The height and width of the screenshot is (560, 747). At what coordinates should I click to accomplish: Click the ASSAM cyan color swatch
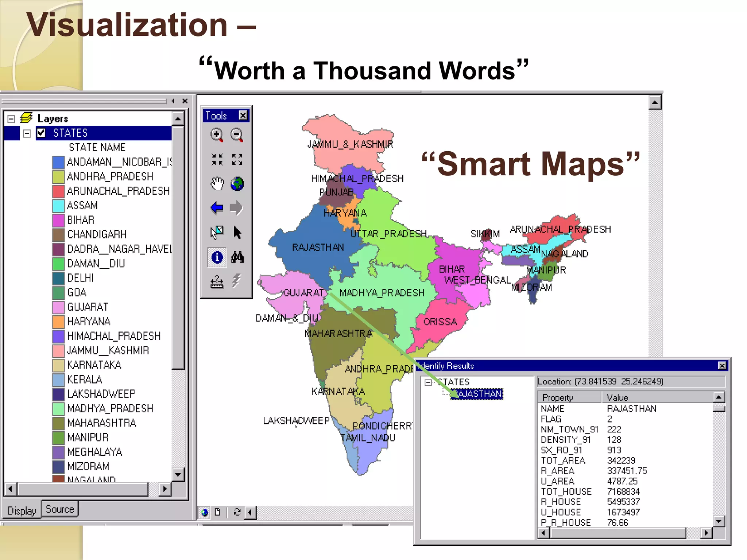click(58, 206)
